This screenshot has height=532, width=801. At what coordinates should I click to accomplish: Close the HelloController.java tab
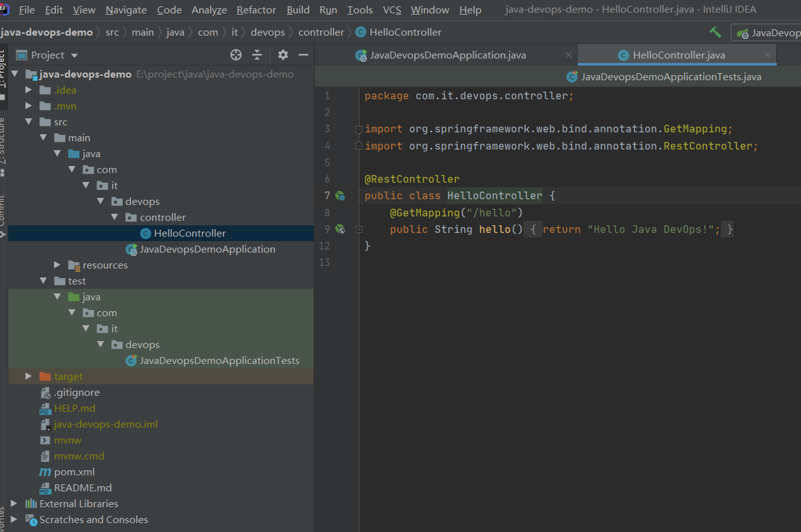(x=767, y=55)
